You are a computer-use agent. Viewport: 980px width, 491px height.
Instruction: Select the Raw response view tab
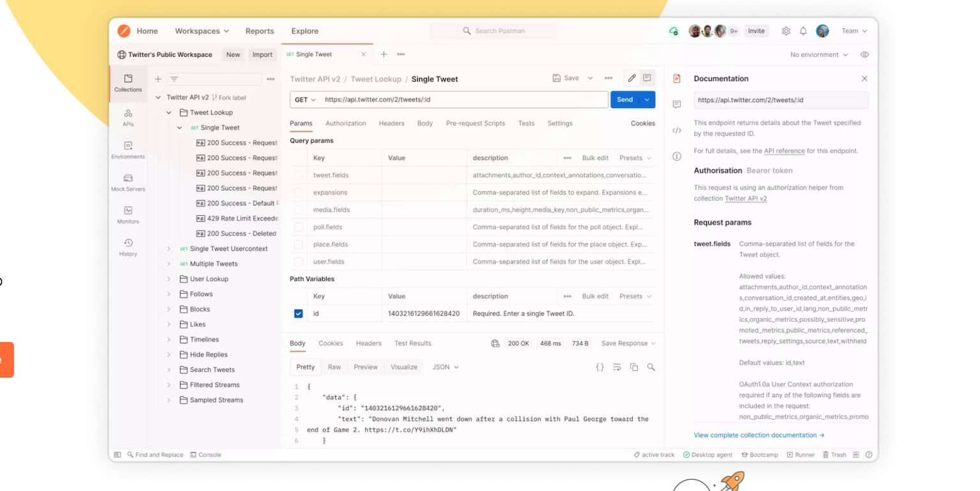[334, 367]
